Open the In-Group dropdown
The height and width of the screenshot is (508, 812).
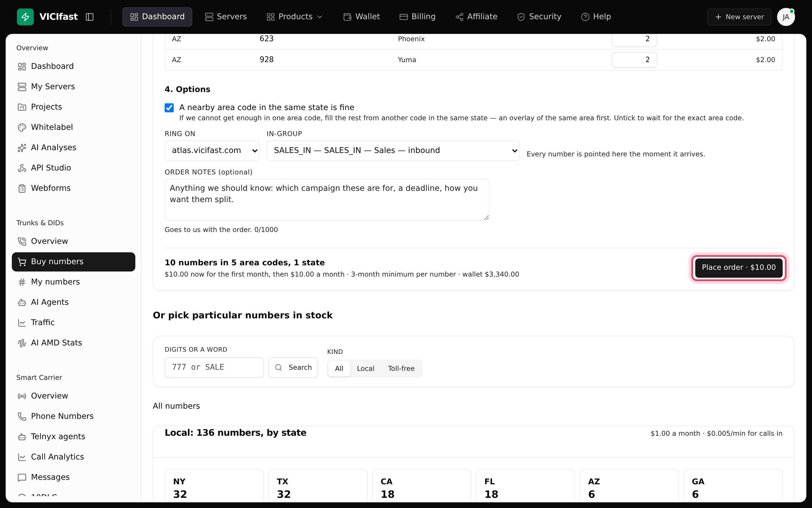click(393, 150)
